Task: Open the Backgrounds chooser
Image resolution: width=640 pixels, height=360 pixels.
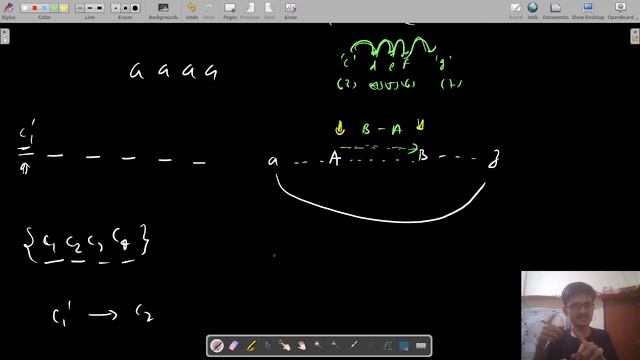Action: tap(163, 10)
